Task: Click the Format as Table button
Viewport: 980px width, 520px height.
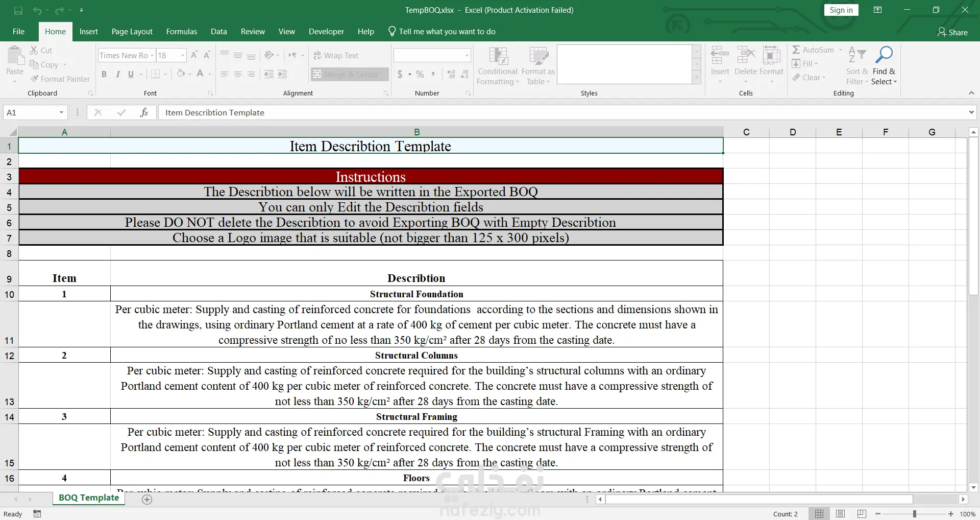Action: click(538, 65)
